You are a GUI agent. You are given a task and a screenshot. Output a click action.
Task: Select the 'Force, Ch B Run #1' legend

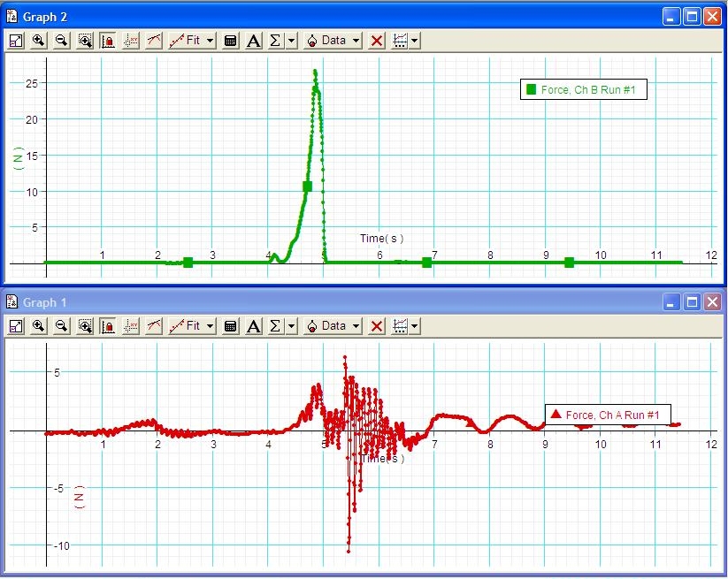pyautogui.click(x=584, y=89)
